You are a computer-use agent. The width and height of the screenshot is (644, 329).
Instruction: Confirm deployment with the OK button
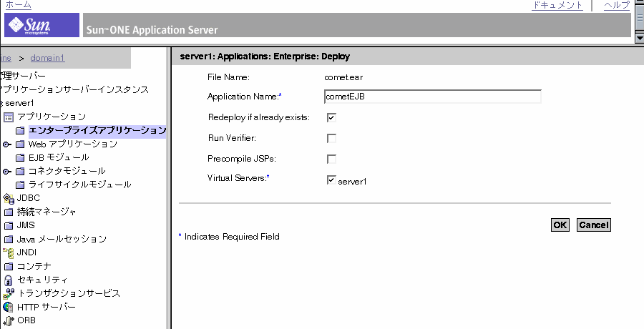tap(560, 225)
